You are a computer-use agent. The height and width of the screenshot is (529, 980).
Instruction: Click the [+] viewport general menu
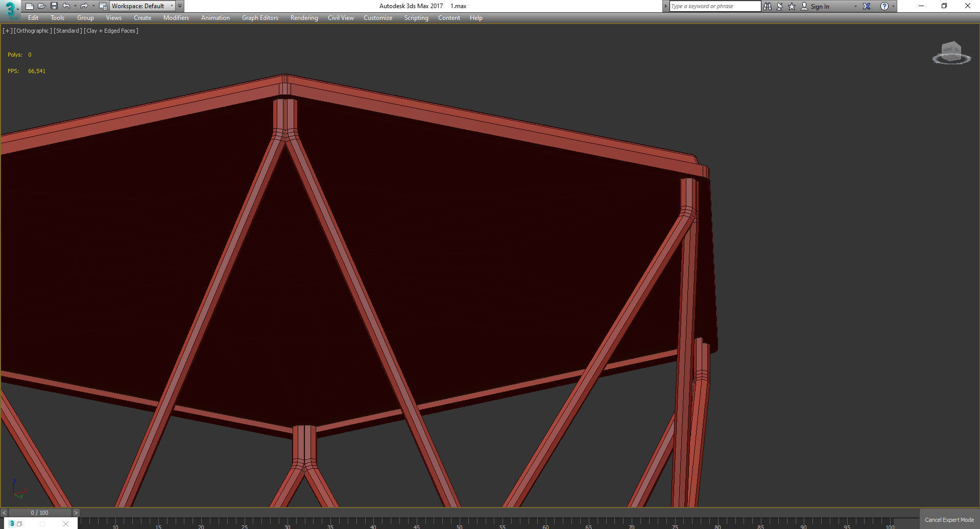(7, 31)
